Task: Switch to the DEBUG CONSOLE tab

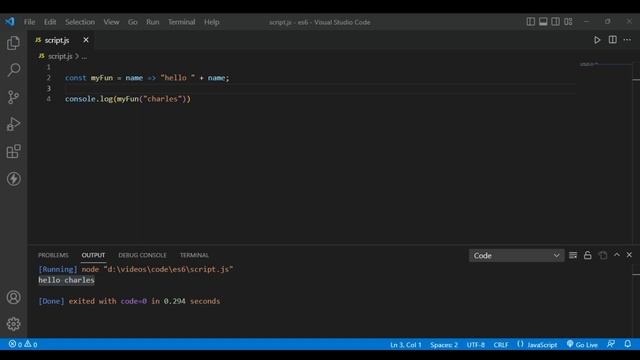Action: coord(142,255)
